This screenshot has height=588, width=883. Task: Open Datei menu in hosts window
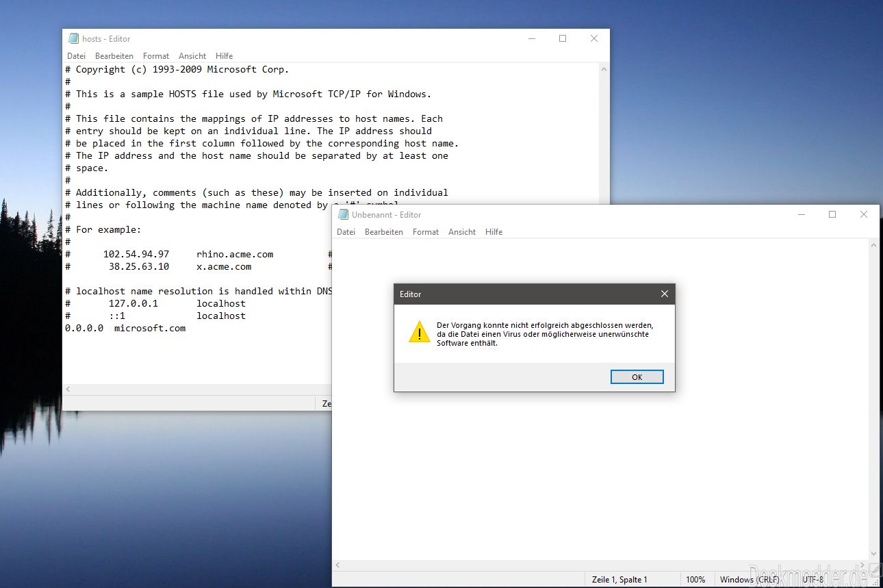[76, 56]
